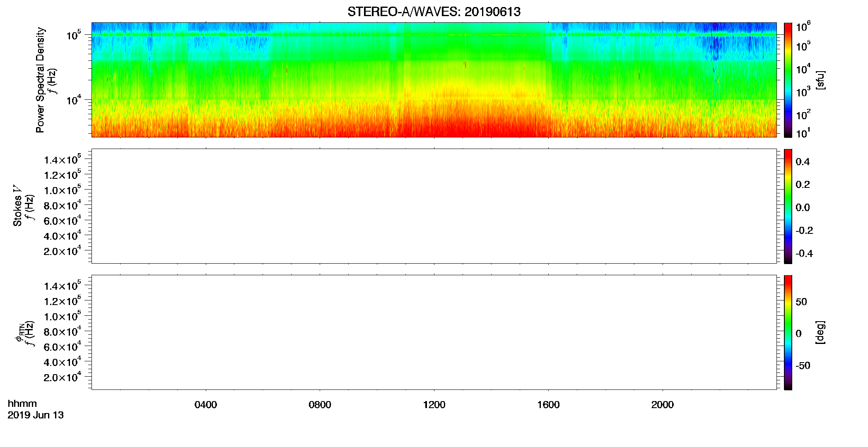Select the 0.4 label on Stokes color bar

coord(803,162)
